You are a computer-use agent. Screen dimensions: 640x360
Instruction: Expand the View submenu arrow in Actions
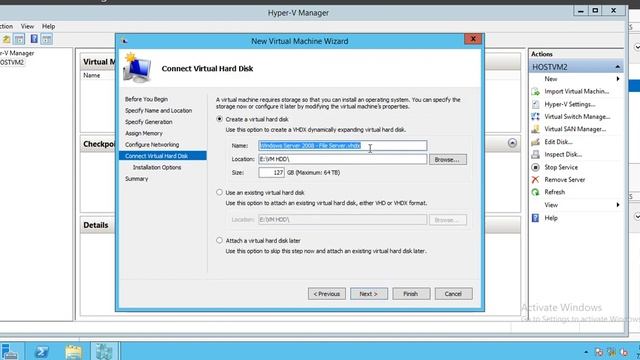point(618,205)
